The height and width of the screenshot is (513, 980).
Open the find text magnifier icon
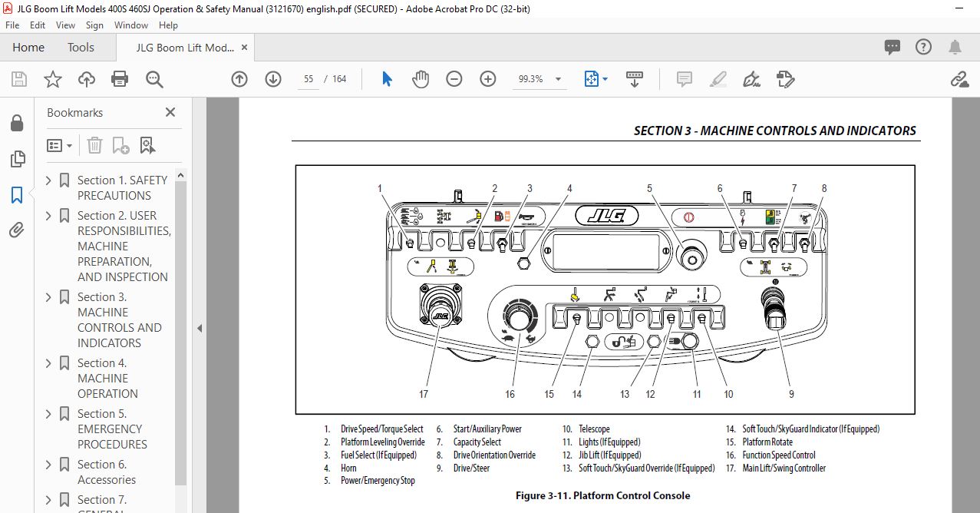tap(154, 79)
